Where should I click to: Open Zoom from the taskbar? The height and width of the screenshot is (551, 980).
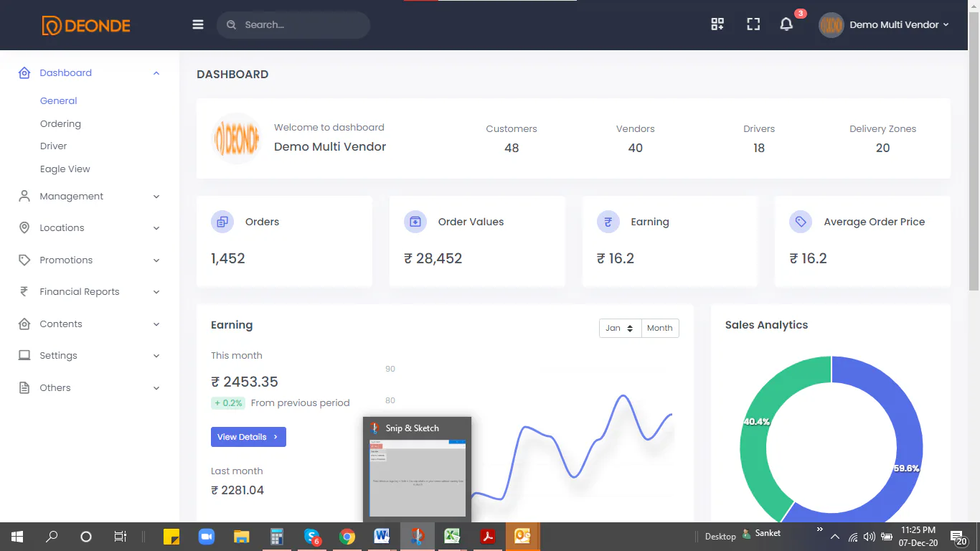(x=207, y=537)
